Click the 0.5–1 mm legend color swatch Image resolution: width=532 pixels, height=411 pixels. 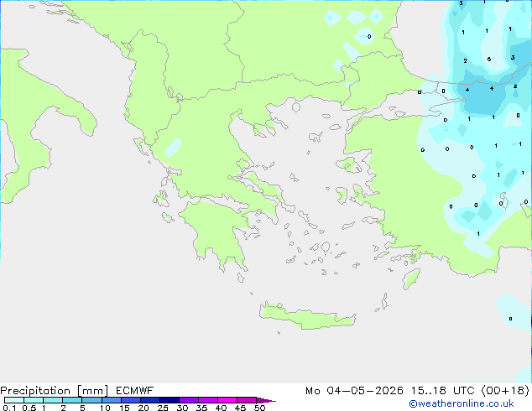pyautogui.click(x=34, y=400)
